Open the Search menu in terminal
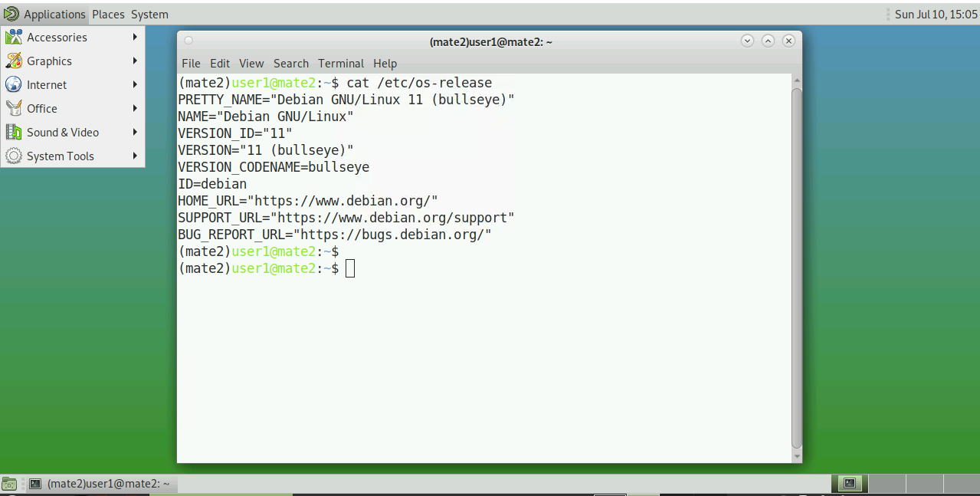The width and height of the screenshot is (980, 496). [x=290, y=64]
